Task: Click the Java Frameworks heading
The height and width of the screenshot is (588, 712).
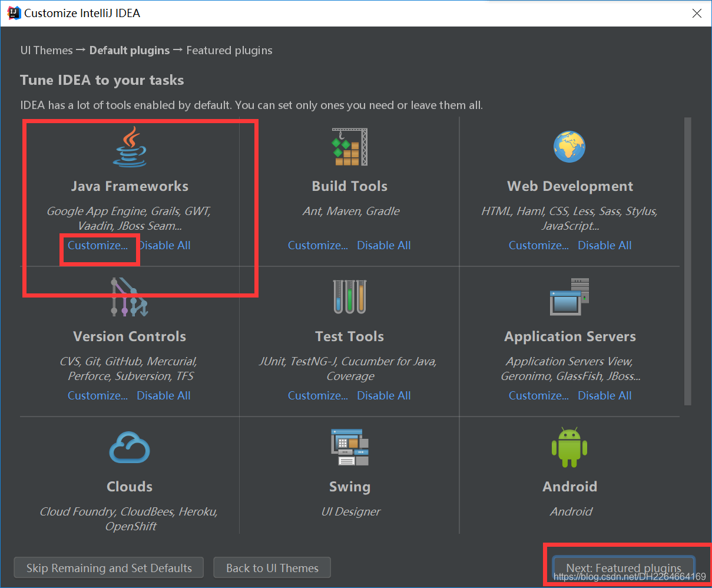Action: click(x=130, y=186)
